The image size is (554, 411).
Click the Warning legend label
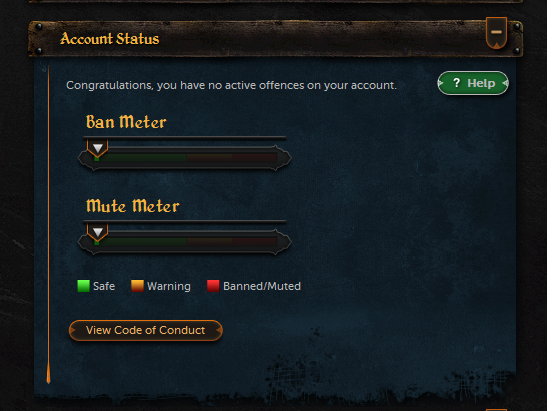pyautogui.click(x=169, y=287)
